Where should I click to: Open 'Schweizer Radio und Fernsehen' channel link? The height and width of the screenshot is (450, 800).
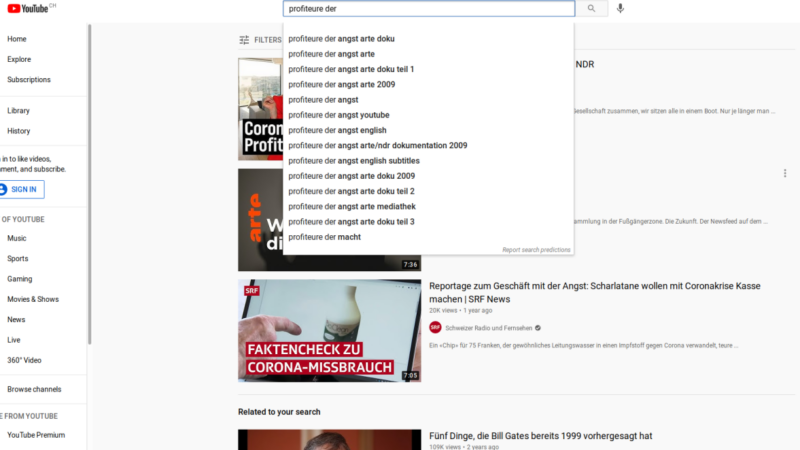(x=488, y=328)
